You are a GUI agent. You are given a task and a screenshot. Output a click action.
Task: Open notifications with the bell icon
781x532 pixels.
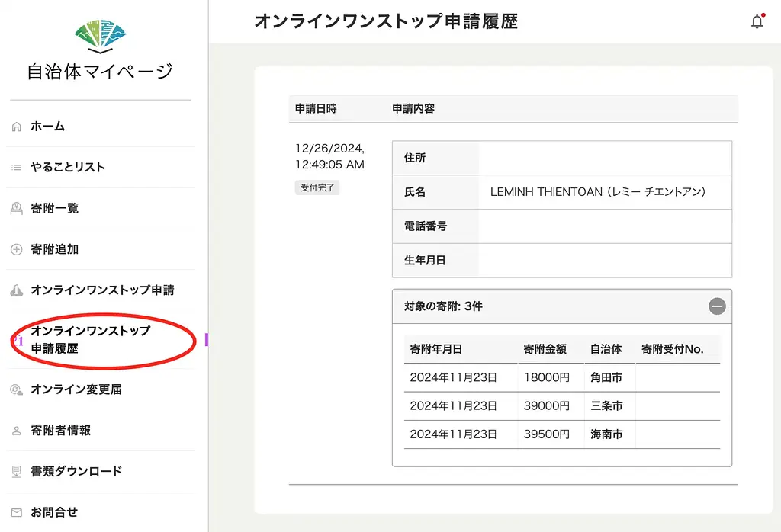coord(757,21)
